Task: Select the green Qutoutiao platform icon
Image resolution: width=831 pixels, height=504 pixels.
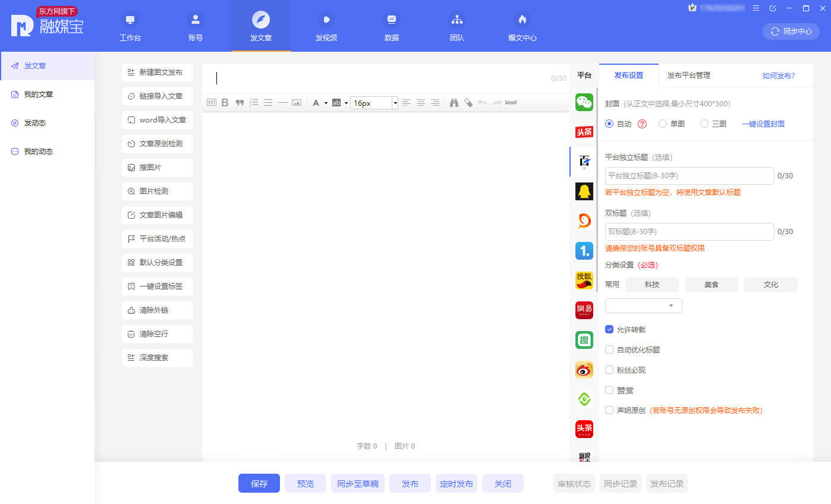Action: pos(584,340)
